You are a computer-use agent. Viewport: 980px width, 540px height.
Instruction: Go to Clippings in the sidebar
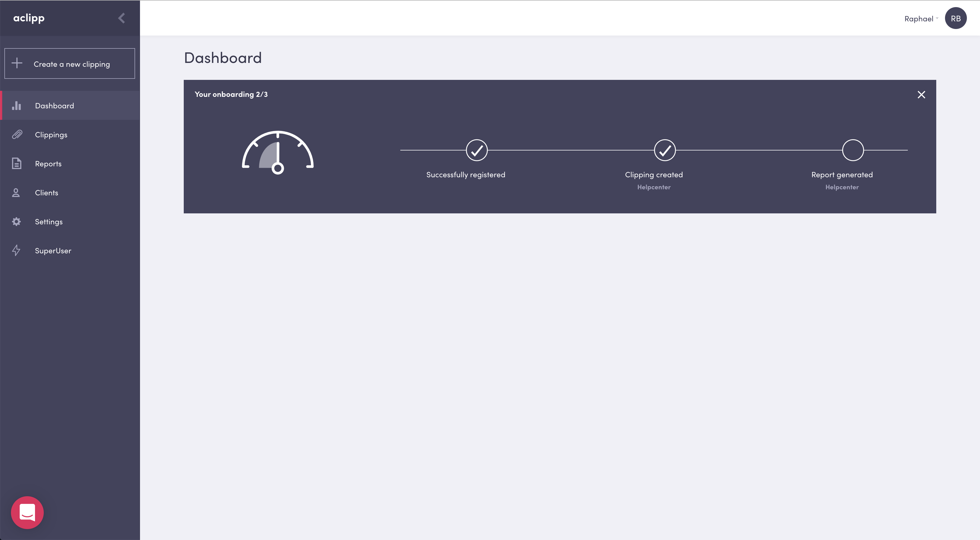click(51, 135)
